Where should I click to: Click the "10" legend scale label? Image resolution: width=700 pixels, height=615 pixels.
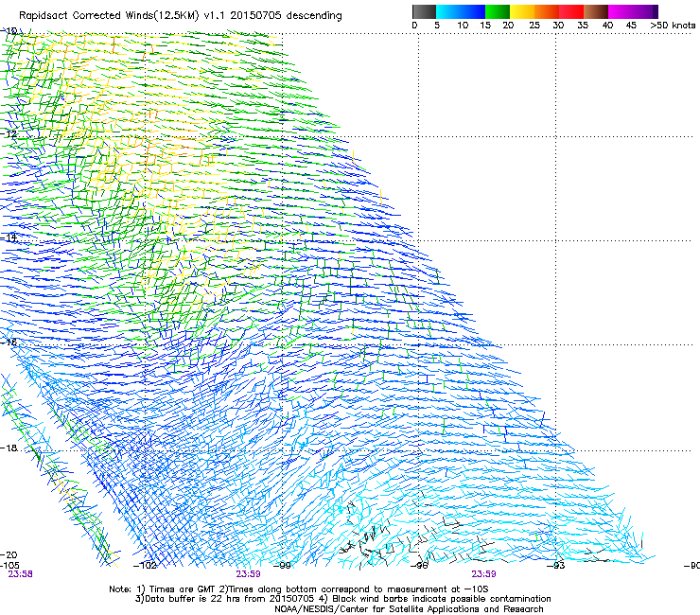click(x=463, y=25)
